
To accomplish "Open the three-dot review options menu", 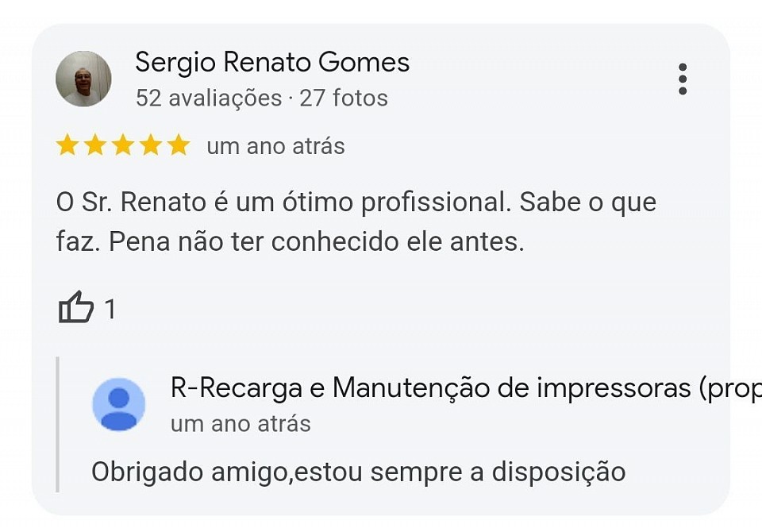I will 683,79.
